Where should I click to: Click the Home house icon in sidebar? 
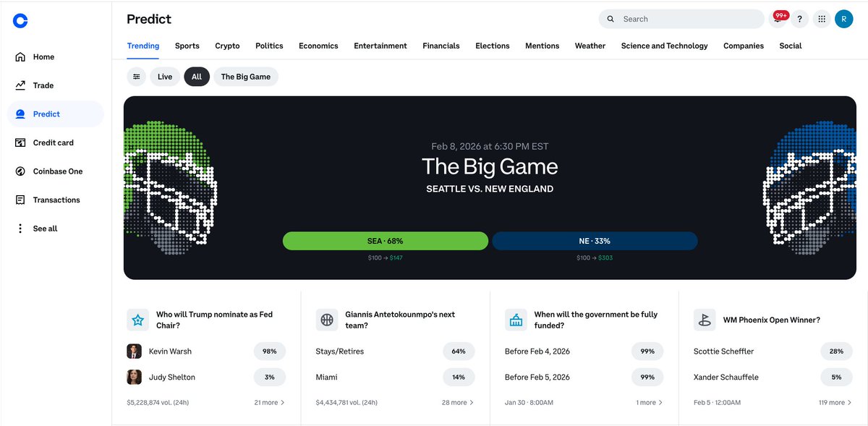click(x=20, y=57)
